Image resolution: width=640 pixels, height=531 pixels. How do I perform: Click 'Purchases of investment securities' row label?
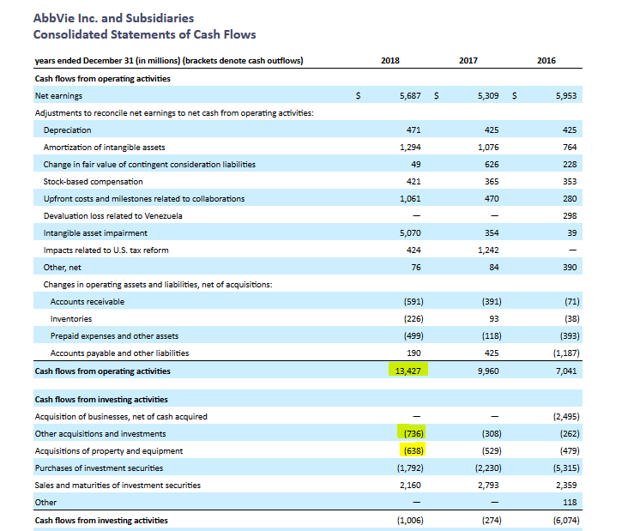[99, 468]
